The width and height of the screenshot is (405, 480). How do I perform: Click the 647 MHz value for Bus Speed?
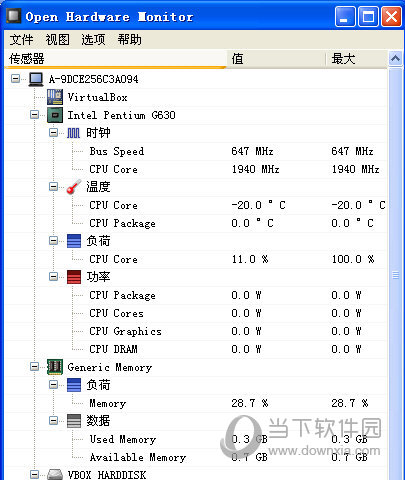click(x=252, y=151)
